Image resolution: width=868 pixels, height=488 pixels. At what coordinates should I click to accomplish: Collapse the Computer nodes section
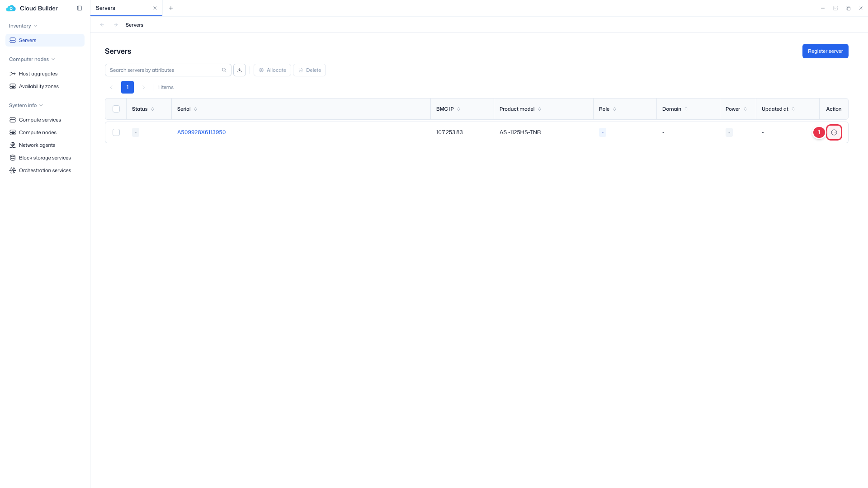click(x=32, y=59)
